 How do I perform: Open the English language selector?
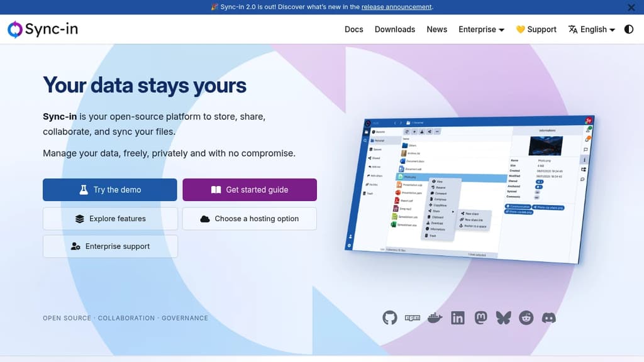(x=591, y=29)
